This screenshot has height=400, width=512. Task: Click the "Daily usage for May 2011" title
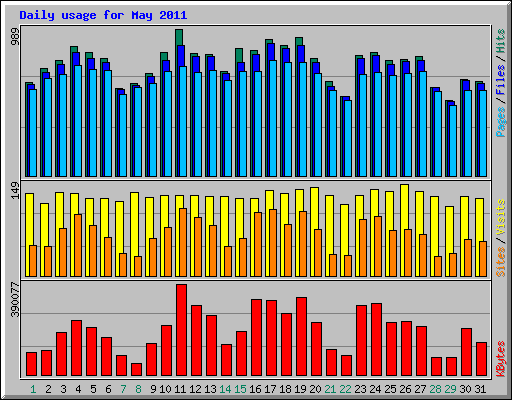(103, 15)
